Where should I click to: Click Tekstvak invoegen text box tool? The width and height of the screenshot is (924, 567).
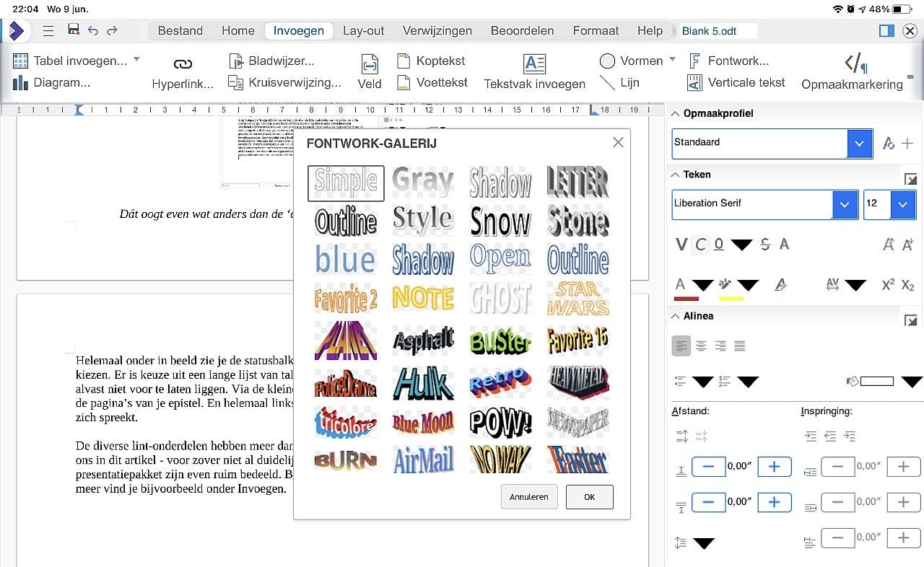coord(534,73)
